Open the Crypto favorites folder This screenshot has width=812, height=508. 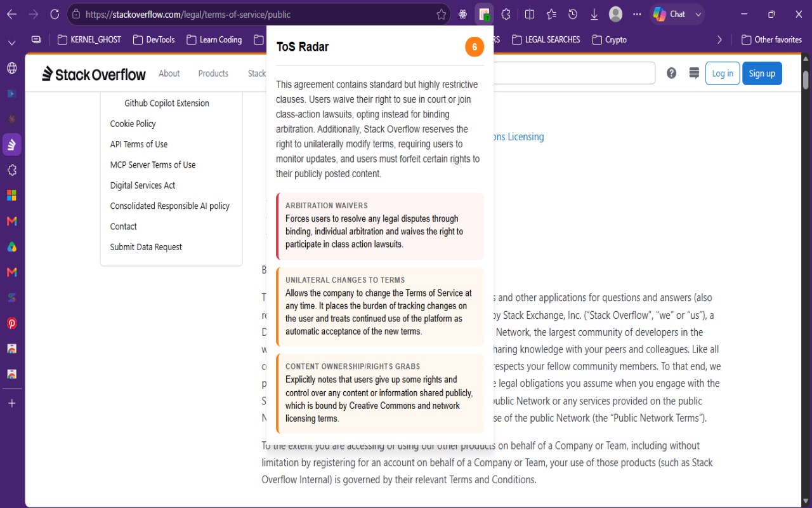pos(610,39)
